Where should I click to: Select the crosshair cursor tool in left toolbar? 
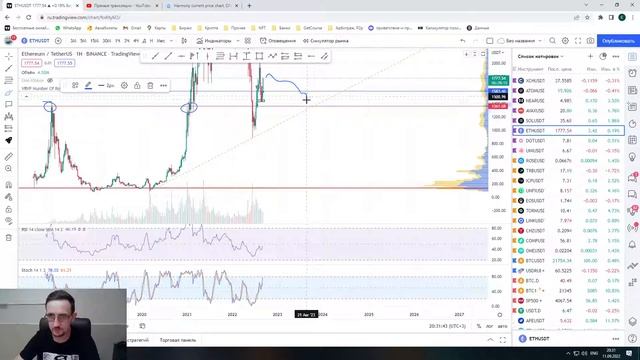point(9,56)
